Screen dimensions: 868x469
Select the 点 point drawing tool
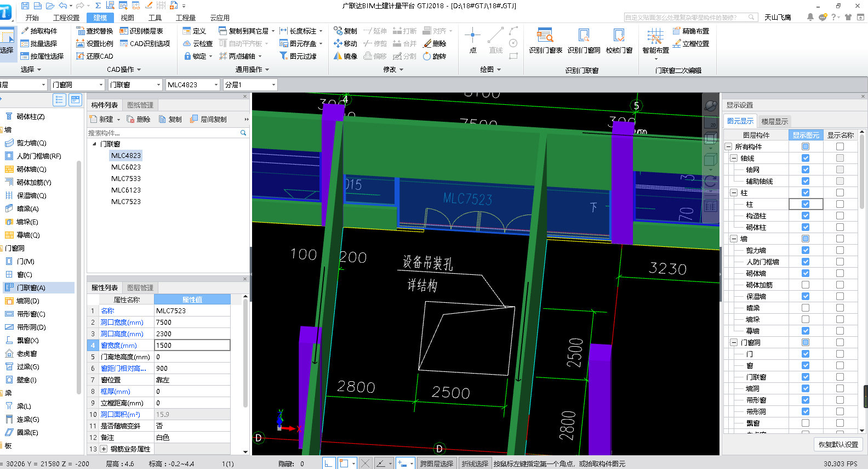click(472, 41)
